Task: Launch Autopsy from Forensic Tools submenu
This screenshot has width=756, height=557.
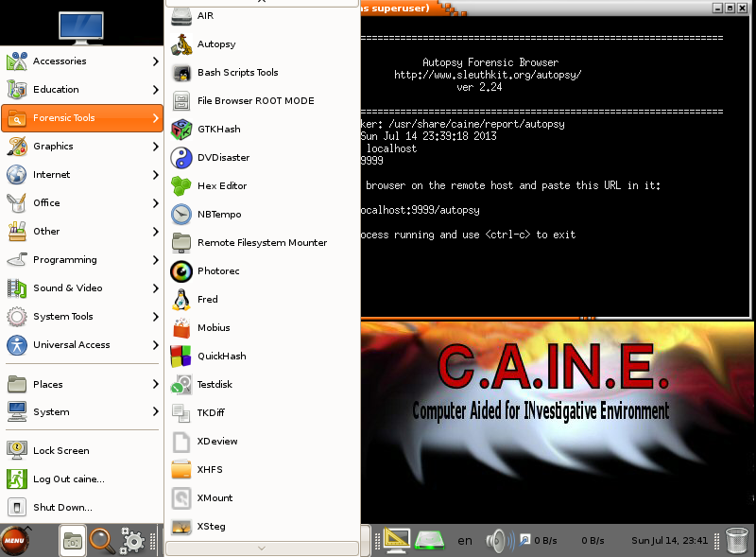Action: coord(263,44)
